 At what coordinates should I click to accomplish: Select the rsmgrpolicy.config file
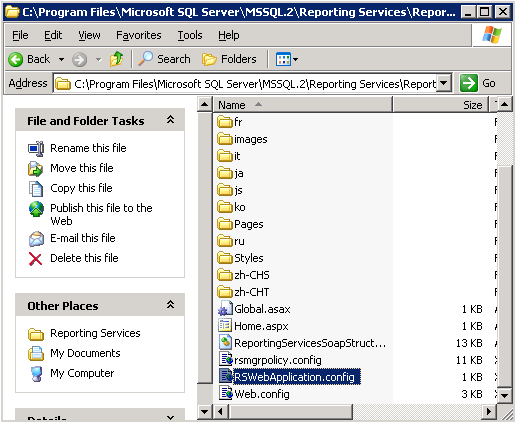pos(270,360)
